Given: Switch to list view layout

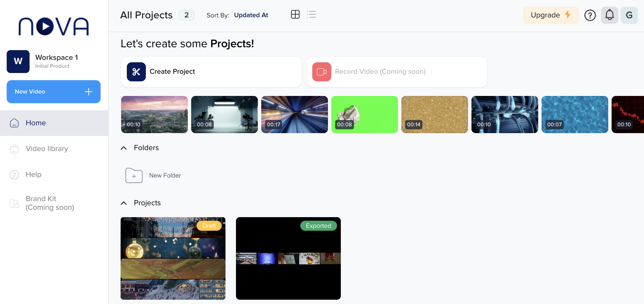Looking at the screenshot, I should [x=312, y=15].
